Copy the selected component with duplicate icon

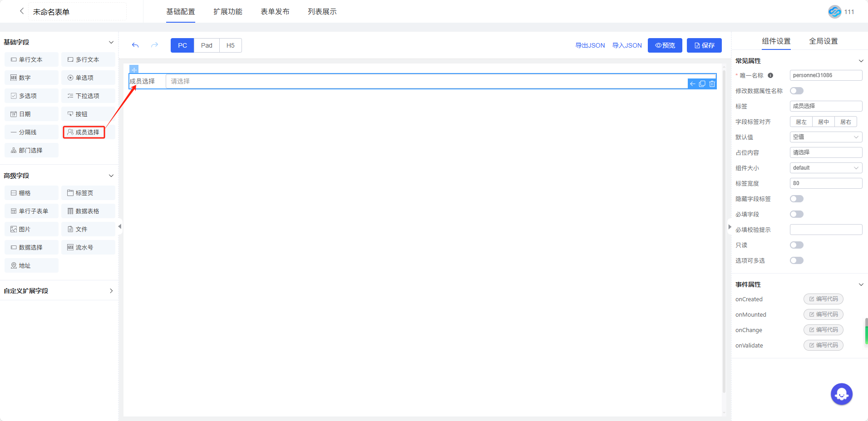[702, 84]
